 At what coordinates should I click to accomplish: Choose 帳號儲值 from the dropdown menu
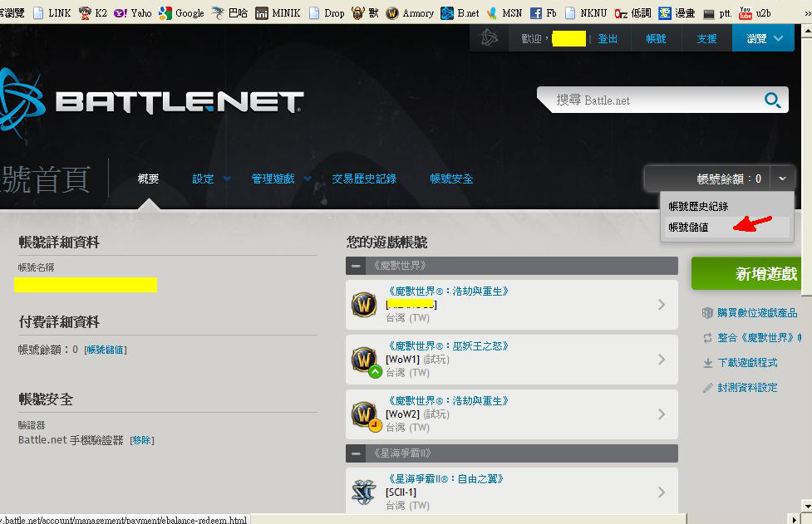pyautogui.click(x=688, y=227)
